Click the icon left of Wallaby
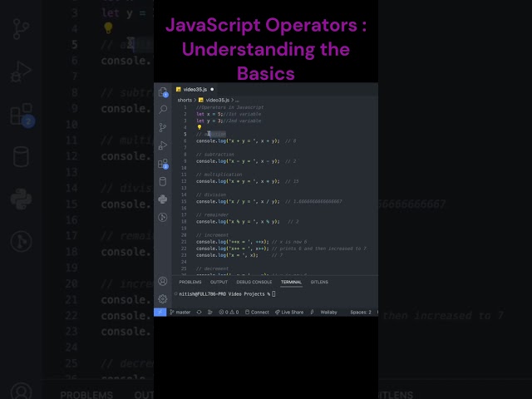 (x=312, y=313)
